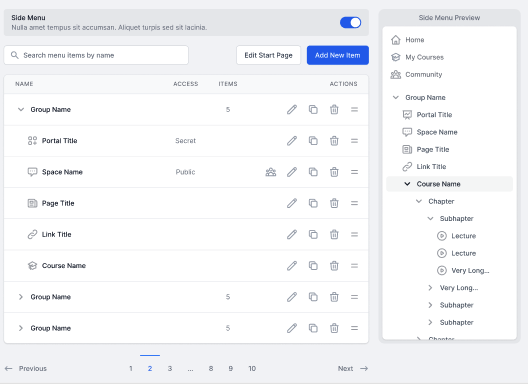Click drag handle on Page Title row
Image resolution: width=528 pixels, height=384 pixels.
pos(354,203)
